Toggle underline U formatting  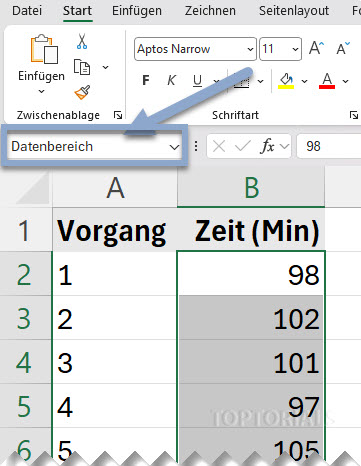[197, 81]
